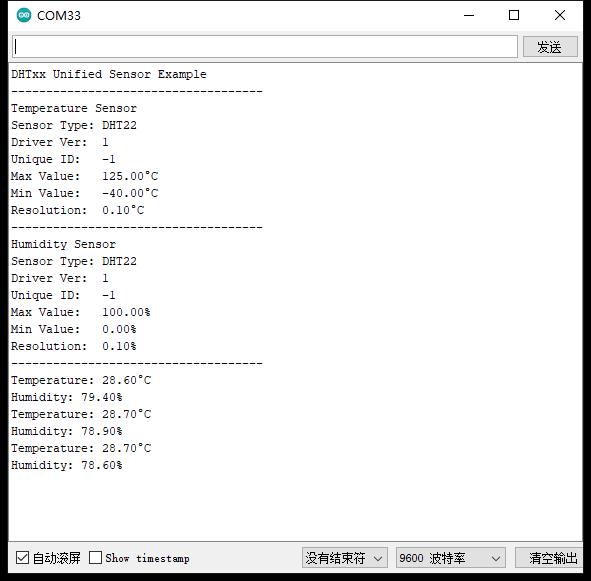
Task: Click the Temperature: 28.60°C reading
Action: click(81, 380)
